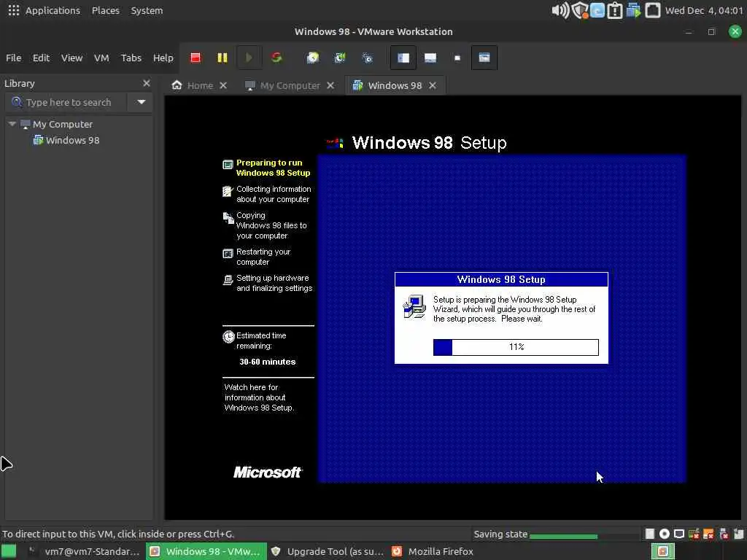Close the Library panel
747x560 pixels.
[x=146, y=83]
